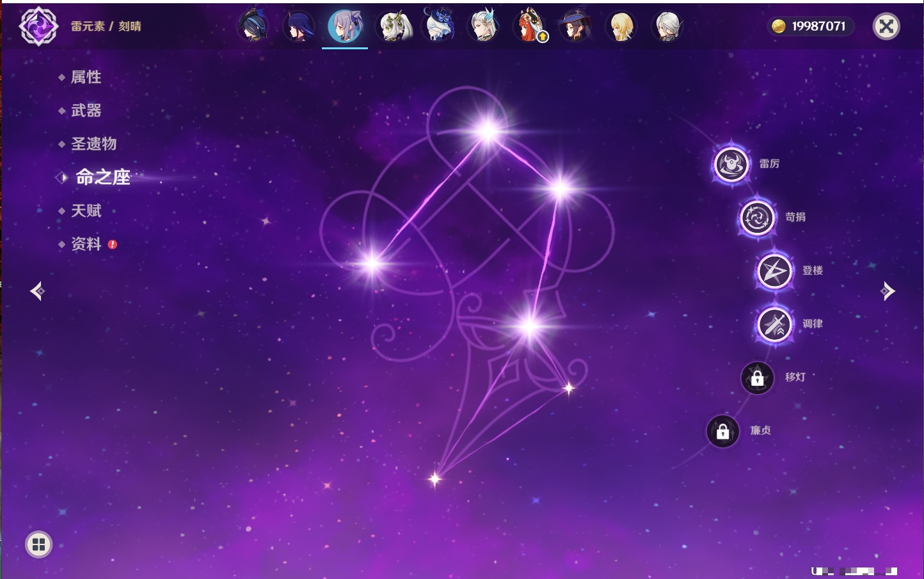Click the Electro element emblem icon
Screen dimensions: 924x579
38,26
